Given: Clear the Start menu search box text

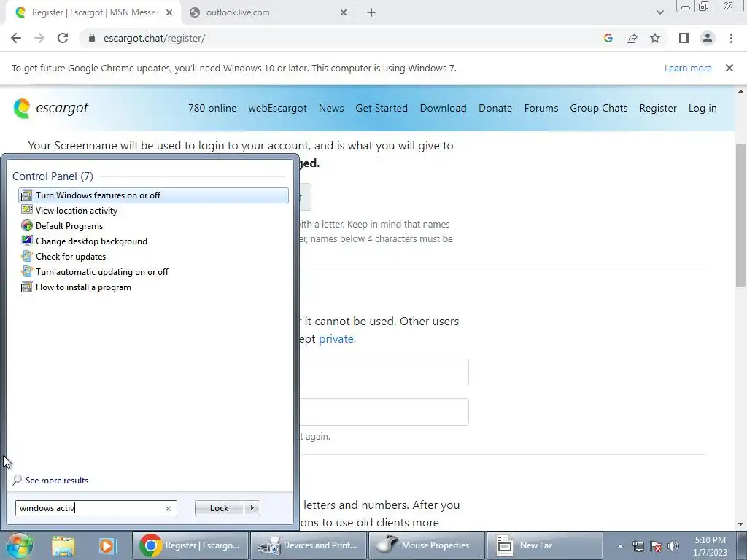Looking at the screenshot, I should [168, 508].
